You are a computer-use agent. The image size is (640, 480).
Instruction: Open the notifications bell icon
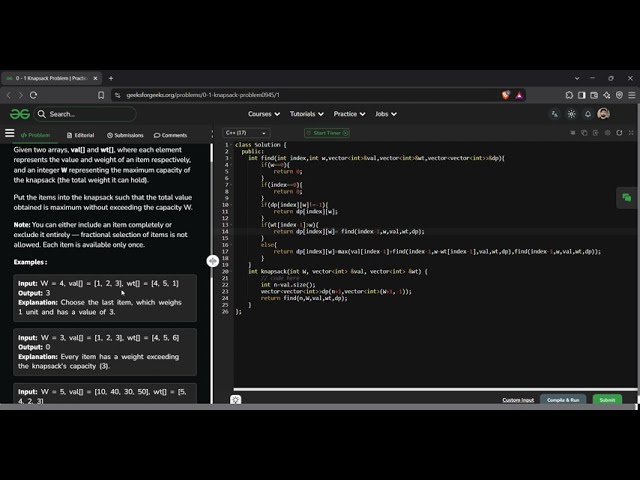588,114
